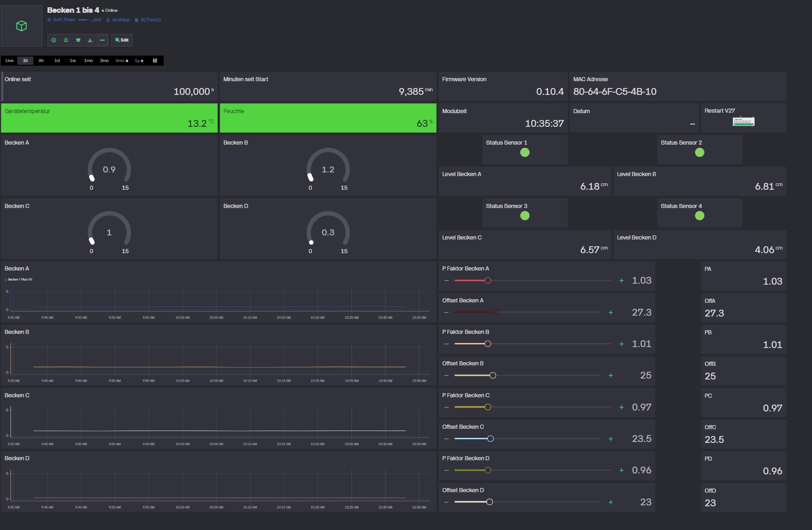Screen dimensions: 812x530
Task: Click minus icon for Offset Becken B
Action: 446,375
